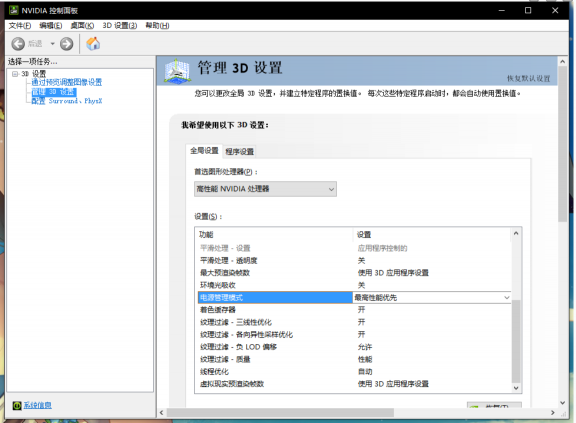Click the 管理 3D 设置 header cube icon

point(177,70)
